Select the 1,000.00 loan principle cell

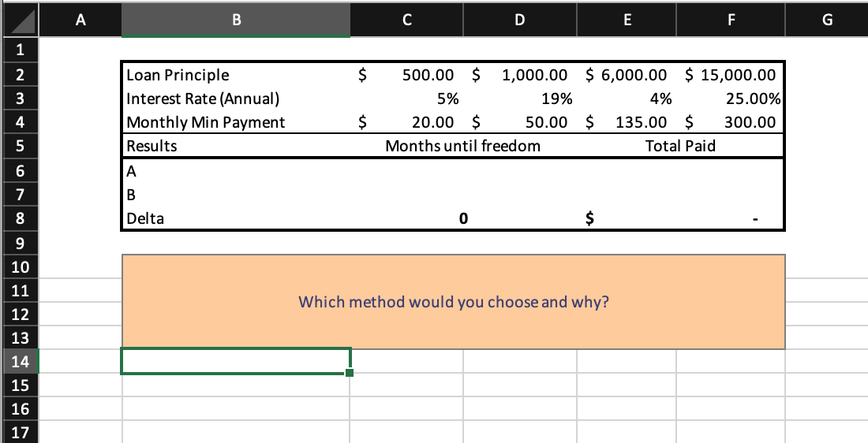point(520,75)
